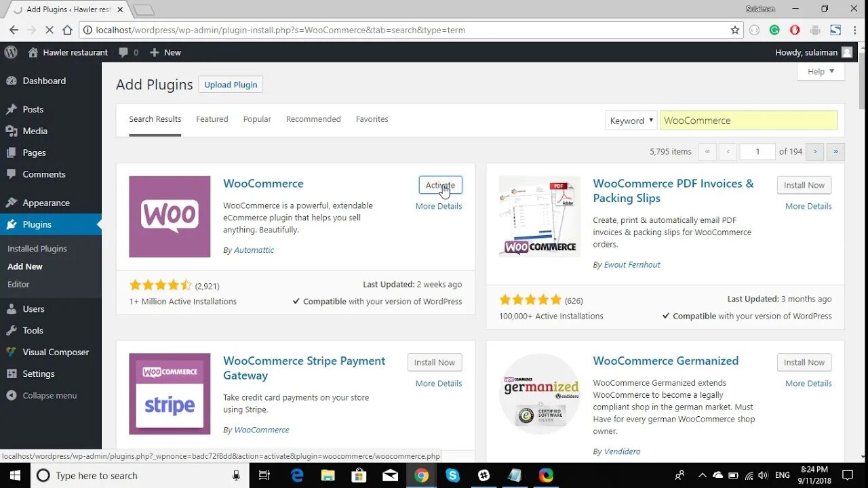
Task: Open Ewout Fernhout author link
Action: point(632,265)
